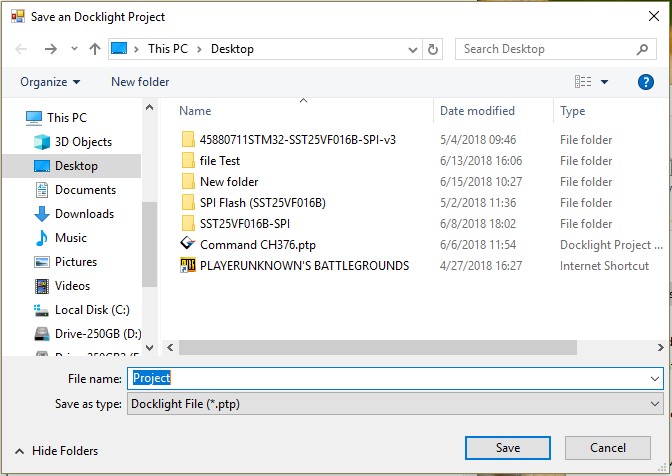The height and width of the screenshot is (476, 672).
Task: Click sidebar scroll down arrow
Action: point(150,347)
